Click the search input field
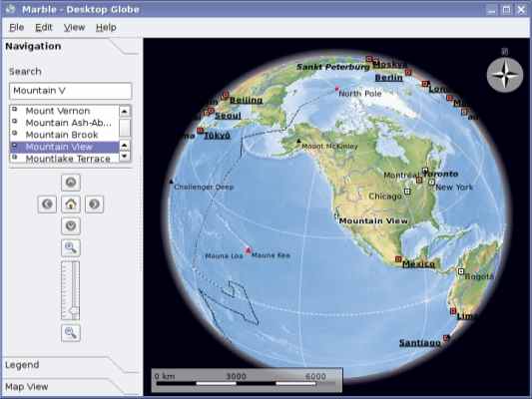 [71, 91]
